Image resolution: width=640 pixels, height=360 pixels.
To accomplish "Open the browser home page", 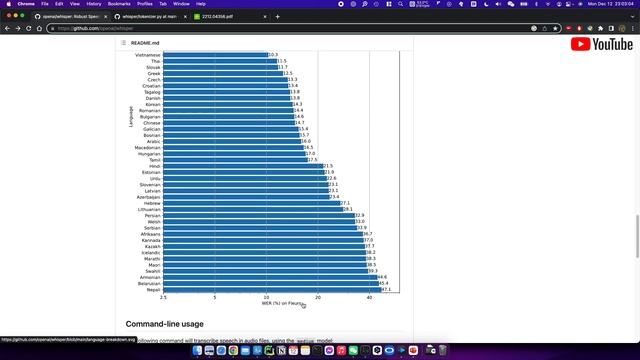I will (39, 29).
